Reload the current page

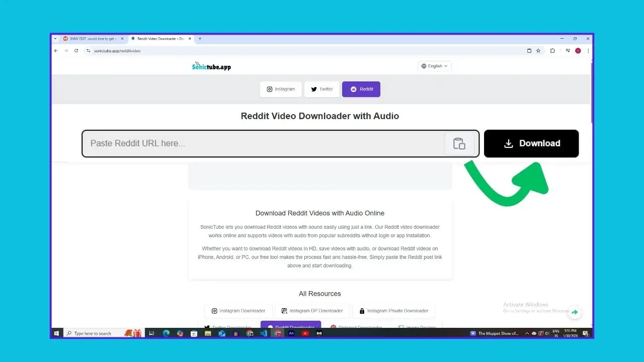tap(76, 51)
